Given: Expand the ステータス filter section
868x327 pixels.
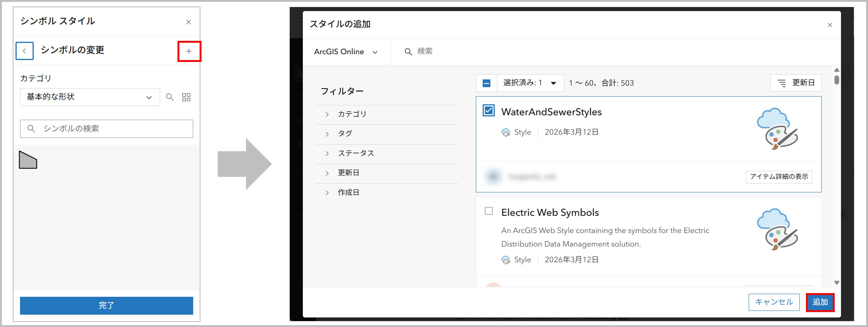Looking at the screenshot, I should (x=356, y=153).
